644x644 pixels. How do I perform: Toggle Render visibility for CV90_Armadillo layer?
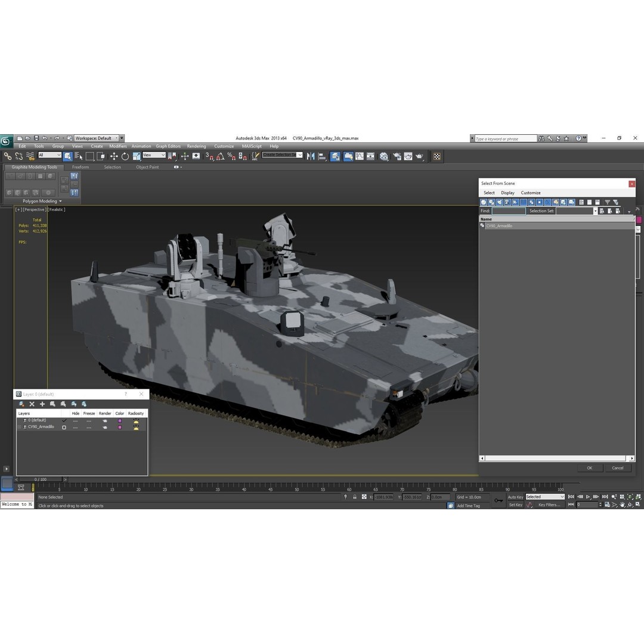click(105, 427)
